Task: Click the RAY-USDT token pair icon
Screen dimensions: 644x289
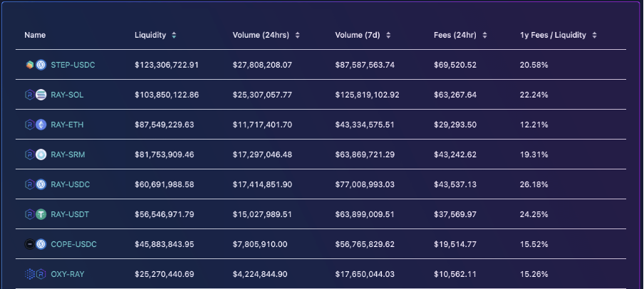Action: (x=35, y=214)
